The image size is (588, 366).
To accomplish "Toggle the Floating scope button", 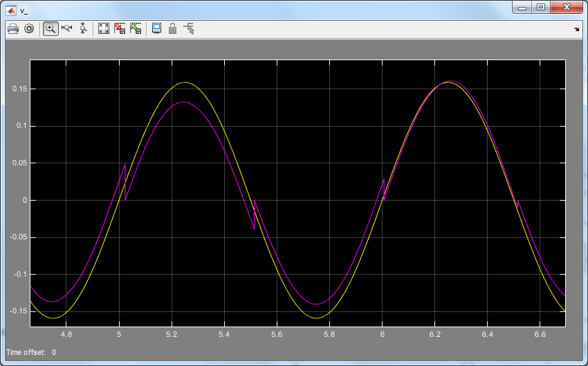I will click(157, 28).
